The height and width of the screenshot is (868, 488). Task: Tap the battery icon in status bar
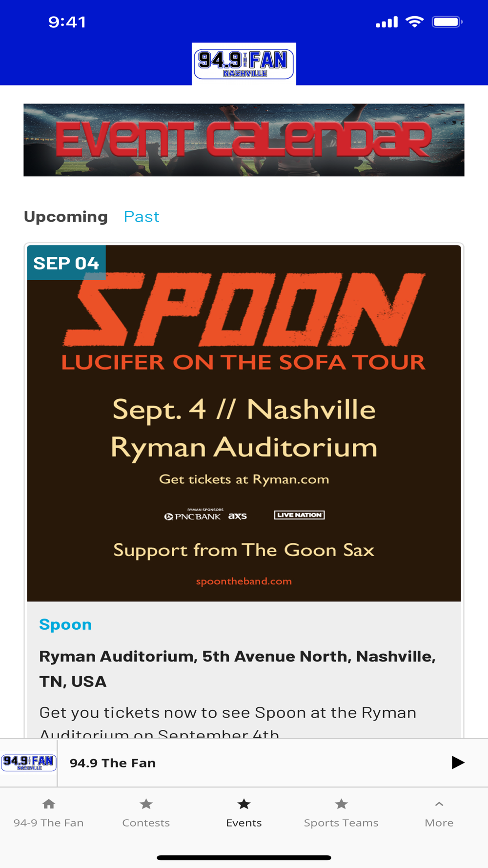point(447,22)
